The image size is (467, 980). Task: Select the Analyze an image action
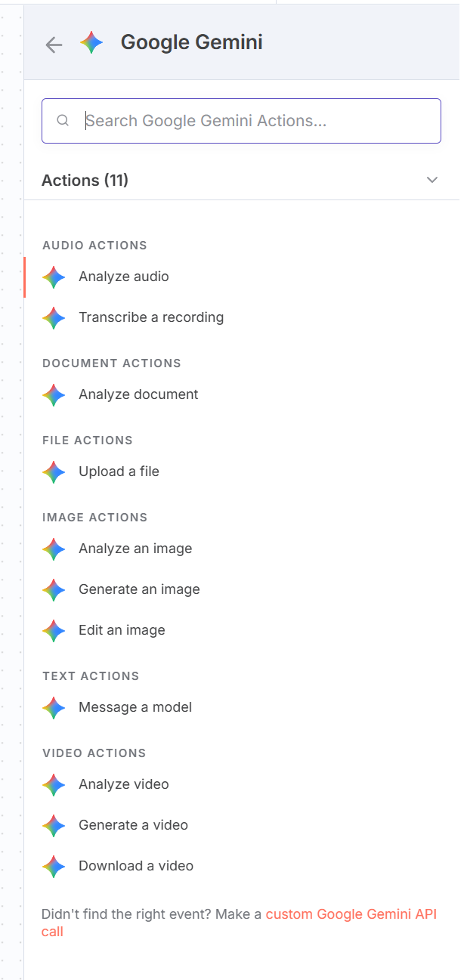coord(135,549)
